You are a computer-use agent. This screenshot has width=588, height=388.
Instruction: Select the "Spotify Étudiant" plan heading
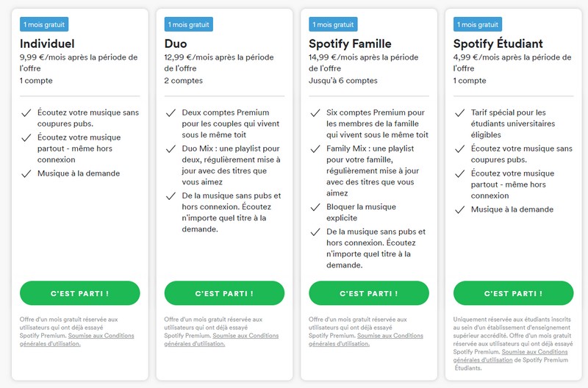click(498, 43)
